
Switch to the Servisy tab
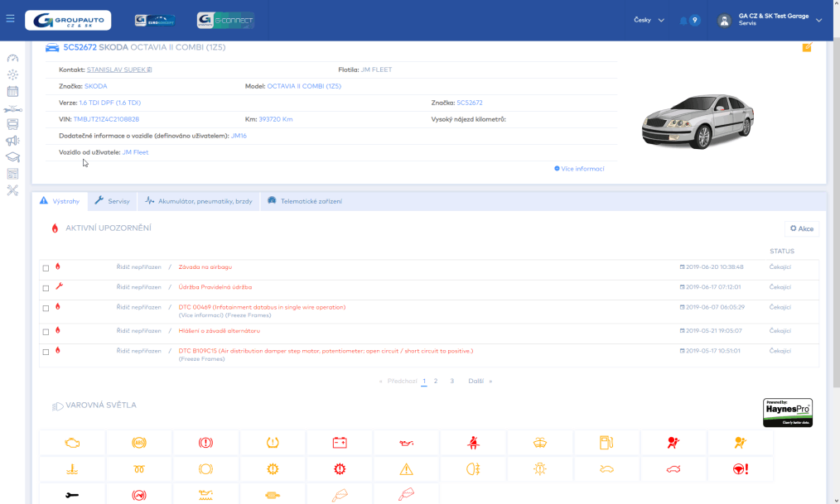coord(113,201)
